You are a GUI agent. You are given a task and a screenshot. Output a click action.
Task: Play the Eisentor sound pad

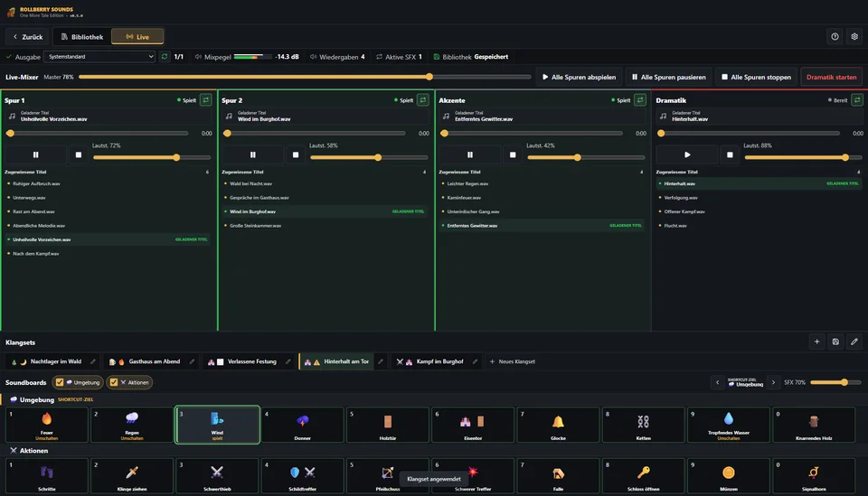pyautogui.click(x=473, y=425)
